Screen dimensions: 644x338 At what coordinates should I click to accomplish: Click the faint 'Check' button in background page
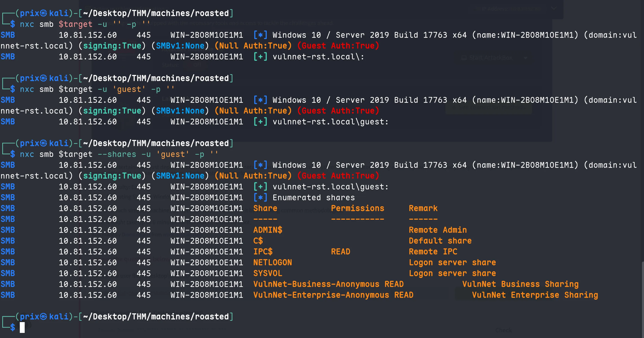(503, 330)
